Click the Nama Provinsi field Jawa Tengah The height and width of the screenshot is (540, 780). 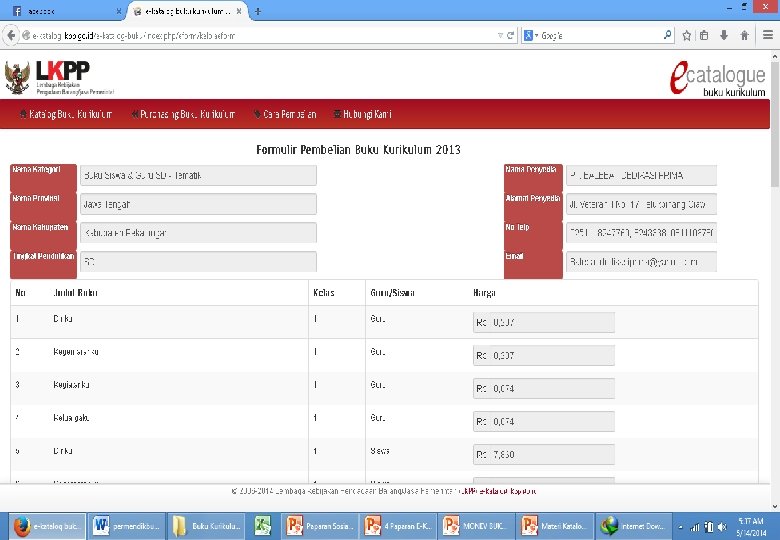pyautogui.click(x=198, y=204)
